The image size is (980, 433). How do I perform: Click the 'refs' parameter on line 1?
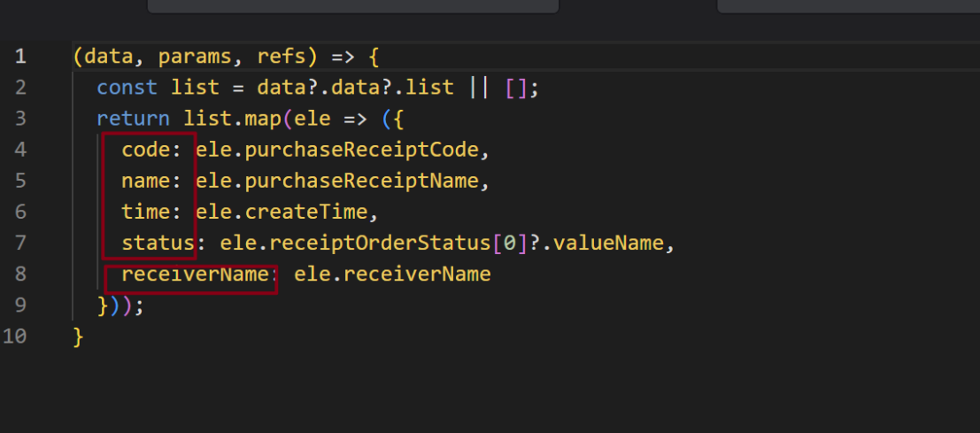[282, 58]
